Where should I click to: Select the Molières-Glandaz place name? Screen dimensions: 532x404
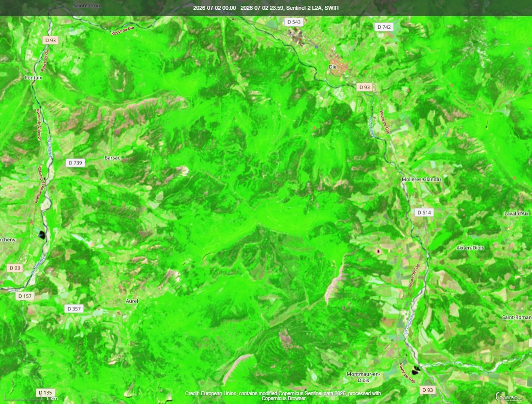click(421, 179)
